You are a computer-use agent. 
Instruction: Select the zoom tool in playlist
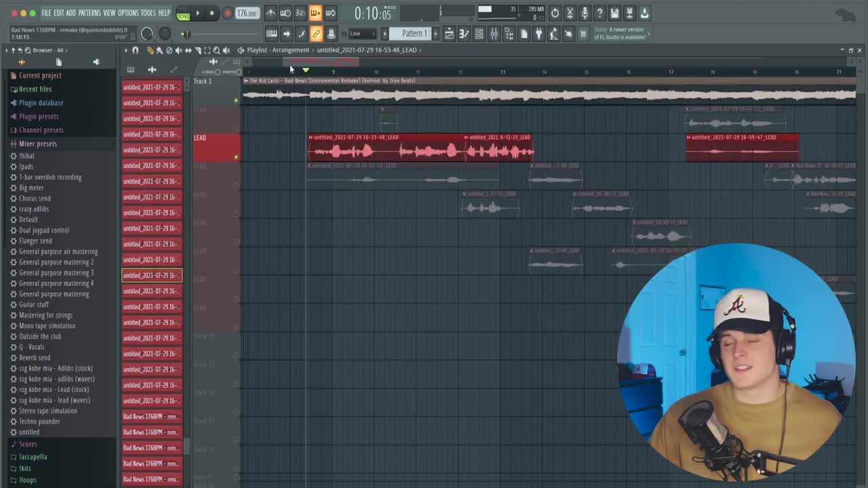point(216,50)
